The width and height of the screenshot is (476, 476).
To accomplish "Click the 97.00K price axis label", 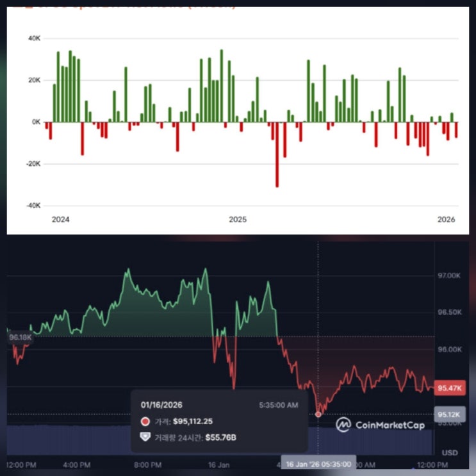I will (449, 275).
